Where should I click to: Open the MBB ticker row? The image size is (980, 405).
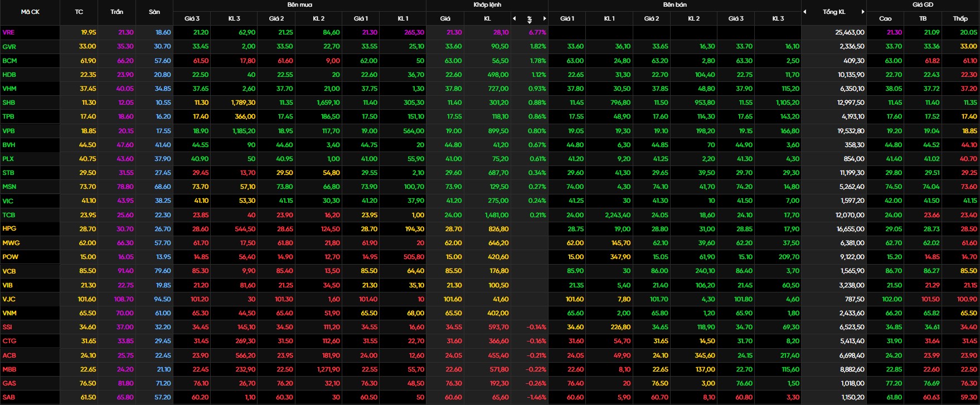point(9,369)
